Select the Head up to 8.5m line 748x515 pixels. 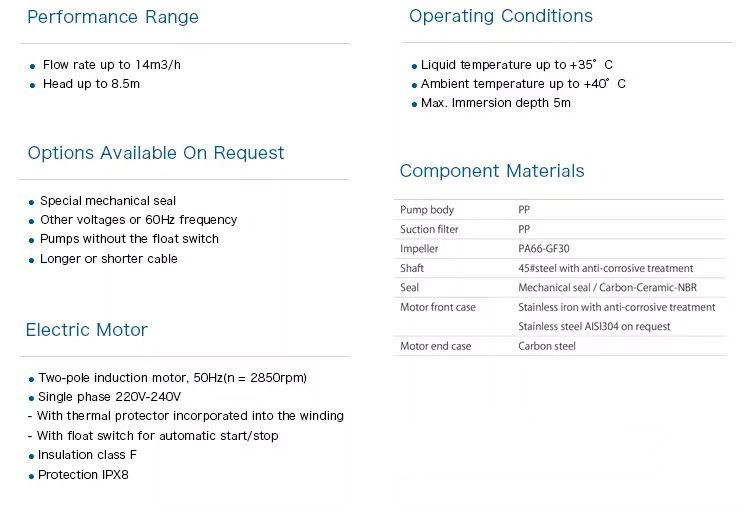click(91, 84)
